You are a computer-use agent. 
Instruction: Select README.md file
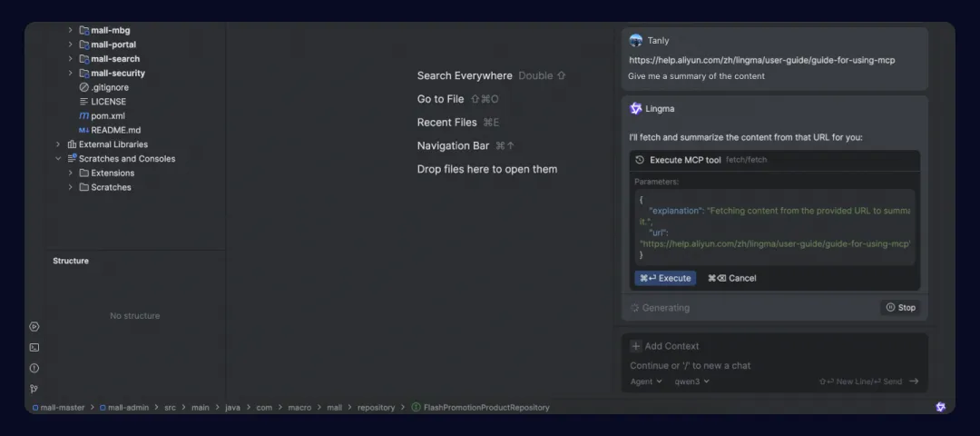tap(110, 130)
